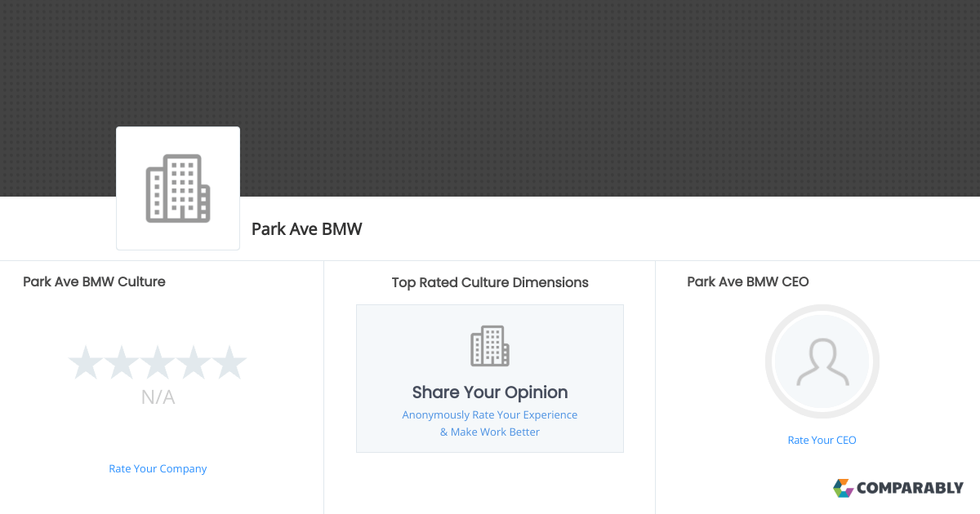The height and width of the screenshot is (514, 980).
Task: Select the fifth culture rating star
Action: tap(229, 361)
